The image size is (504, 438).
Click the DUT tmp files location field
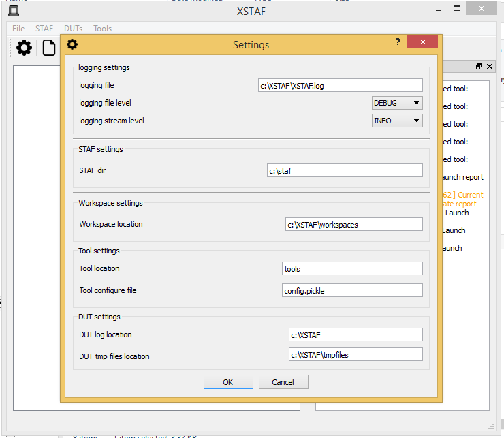(356, 354)
